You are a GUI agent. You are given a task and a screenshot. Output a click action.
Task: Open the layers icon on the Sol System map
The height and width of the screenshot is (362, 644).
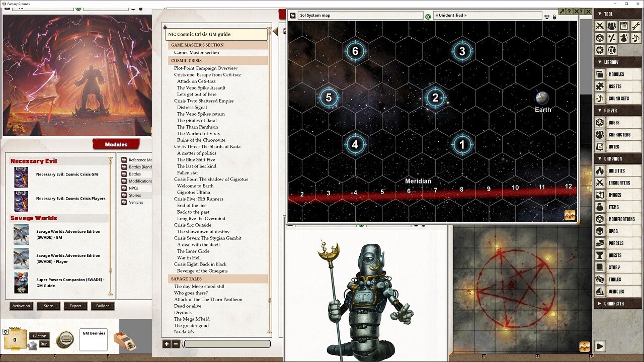tap(570, 214)
